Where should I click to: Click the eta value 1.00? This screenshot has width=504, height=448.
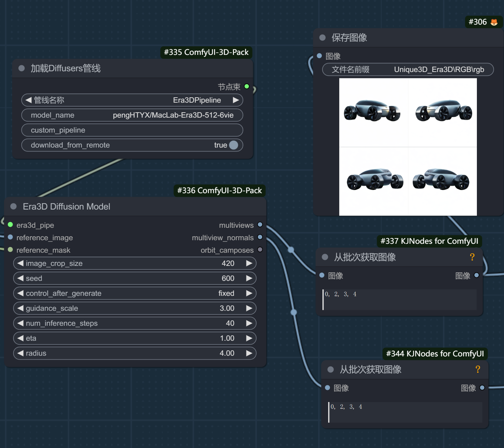tap(227, 338)
